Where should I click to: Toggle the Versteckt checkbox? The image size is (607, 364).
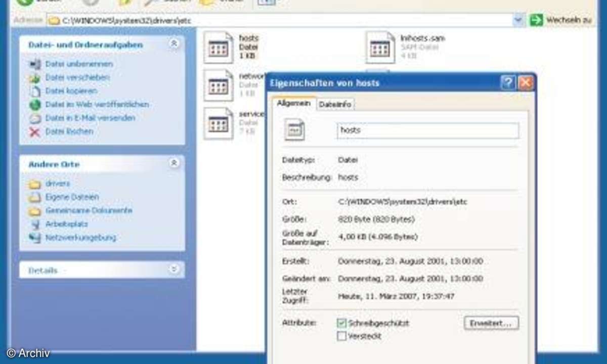(342, 336)
